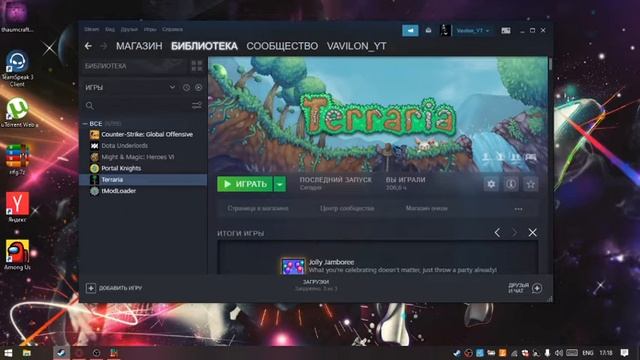Viewport: 640px width, 360px height.
Task: Open File Explorer from the taskbar
Action: (x=27, y=353)
